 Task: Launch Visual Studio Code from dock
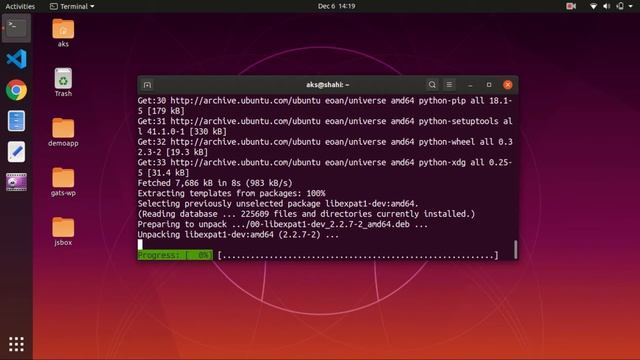[16, 59]
